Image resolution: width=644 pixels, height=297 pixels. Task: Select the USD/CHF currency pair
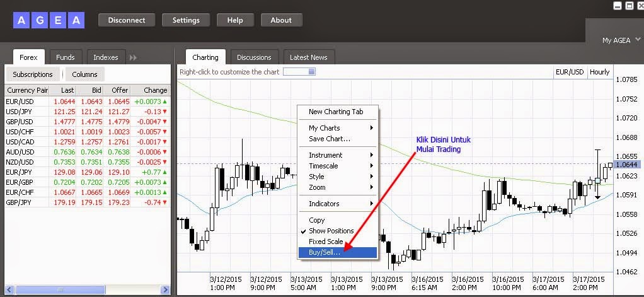(20, 132)
